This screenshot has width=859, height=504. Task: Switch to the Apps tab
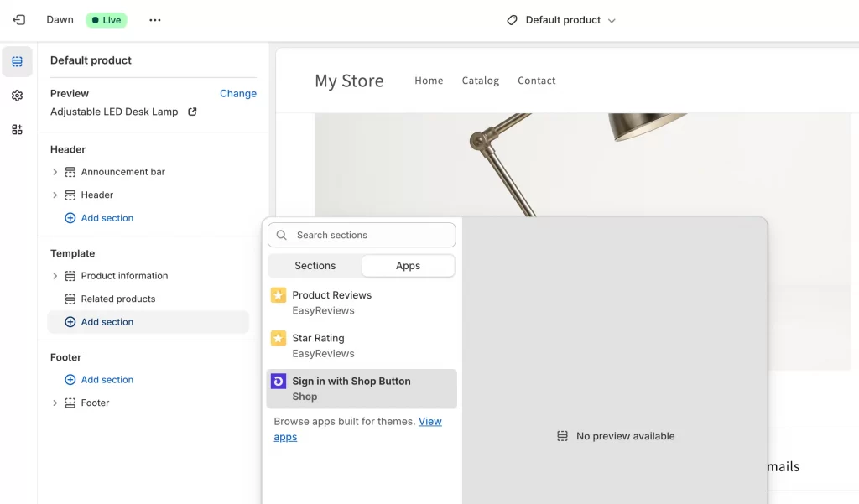[409, 266]
